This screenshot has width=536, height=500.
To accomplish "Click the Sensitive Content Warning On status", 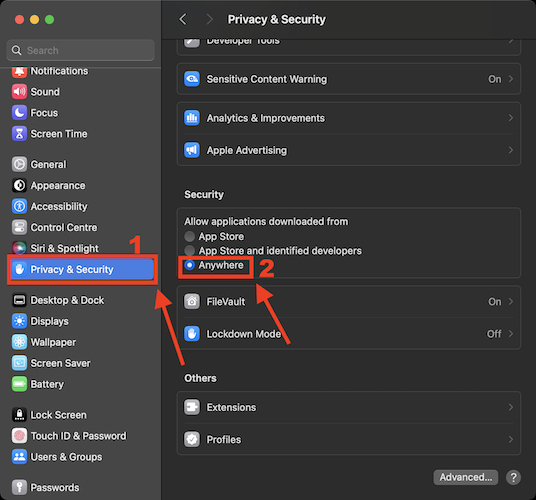I will pyautogui.click(x=494, y=79).
